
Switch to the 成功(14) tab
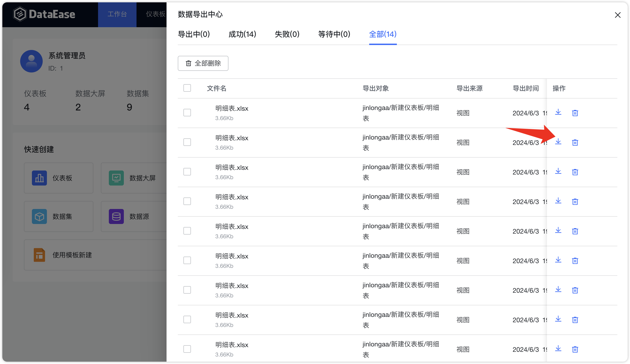click(x=242, y=34)
